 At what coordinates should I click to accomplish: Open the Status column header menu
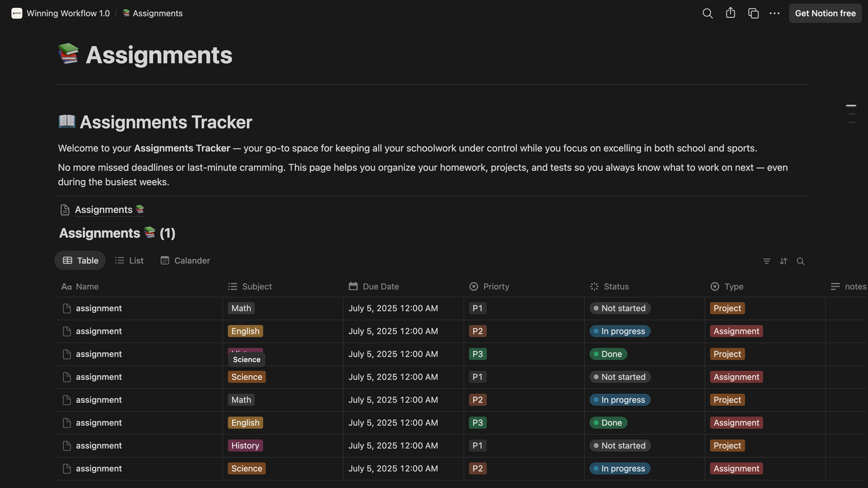tap(616, 286)
